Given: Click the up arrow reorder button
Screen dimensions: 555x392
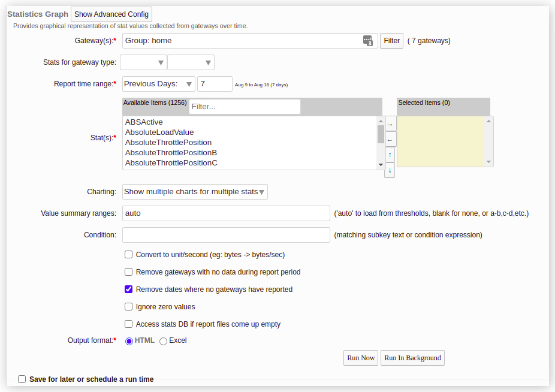Looking at the screenshot, I should 390,155.
